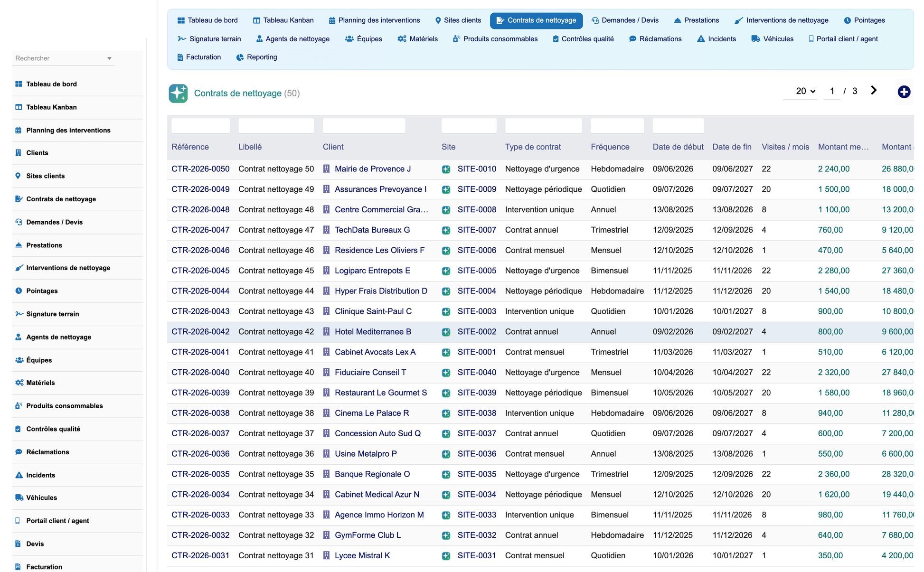Image resolution: width=924 pixels, height=572 pixels.
Task: Click building icon next to TechData Bureaux G
Action: (x=326, y=230)
